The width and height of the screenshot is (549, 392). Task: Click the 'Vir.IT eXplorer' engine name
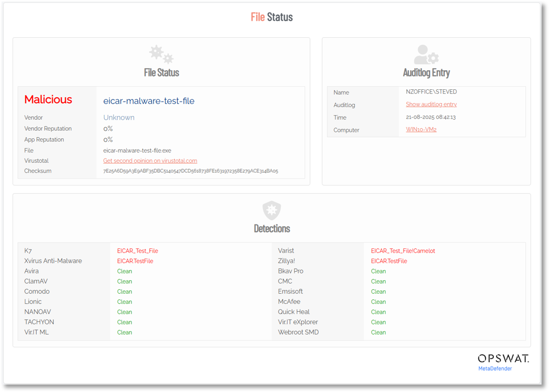click(x=298, y=322)
